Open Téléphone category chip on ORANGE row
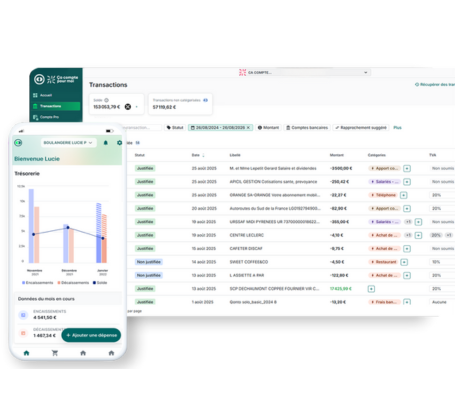This screenshot has height=398, width=455. (x=383, y=195)
